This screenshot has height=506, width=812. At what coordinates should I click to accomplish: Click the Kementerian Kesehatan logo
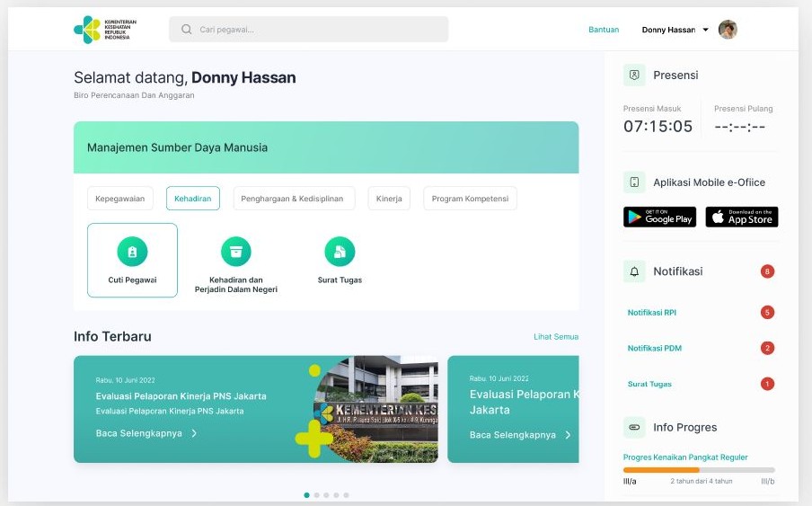click(x=105, y=30)
